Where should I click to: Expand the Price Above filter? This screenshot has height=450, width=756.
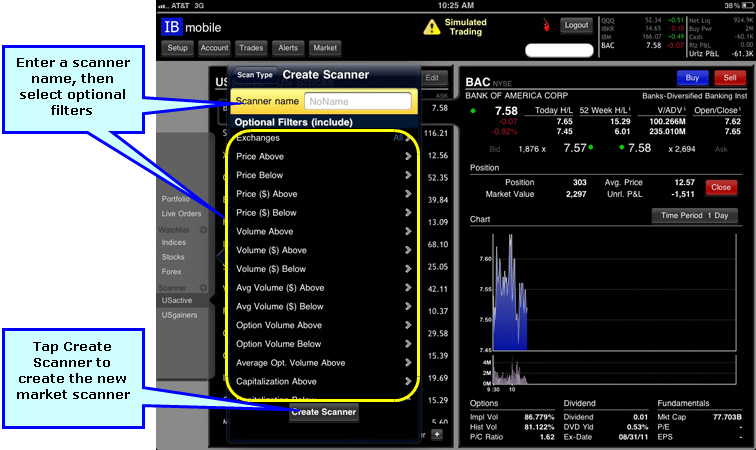click(x=323, y=156)
